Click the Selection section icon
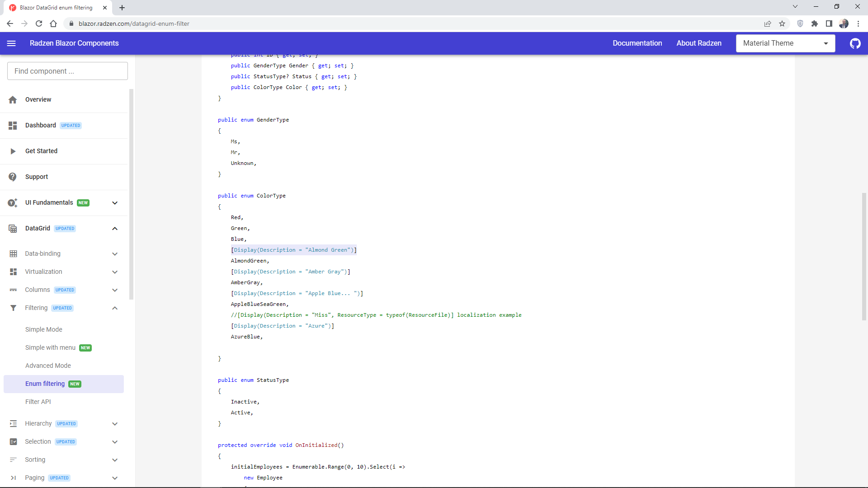This screenshot has width=868, height=488. [13, 441]
